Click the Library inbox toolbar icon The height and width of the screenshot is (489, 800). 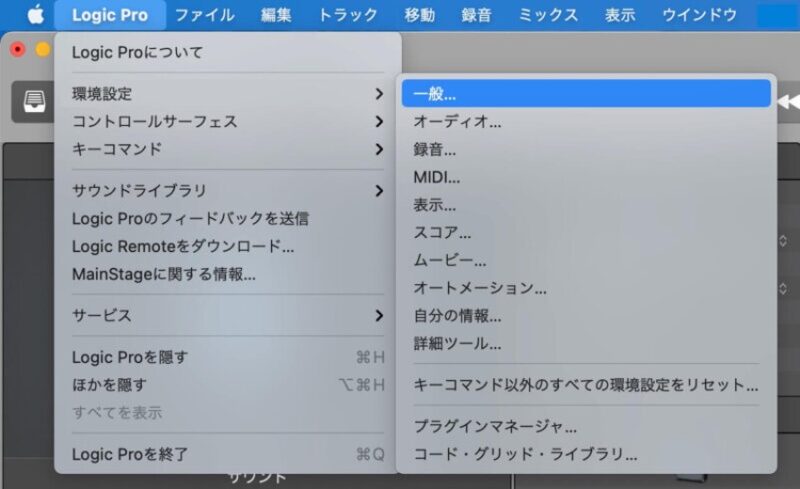point(34,102)
